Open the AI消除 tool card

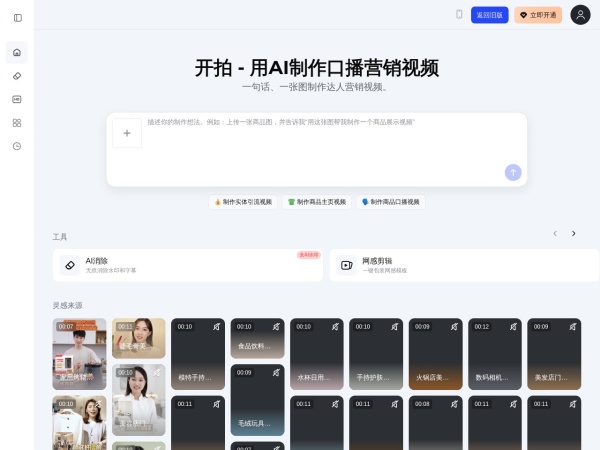188,265
